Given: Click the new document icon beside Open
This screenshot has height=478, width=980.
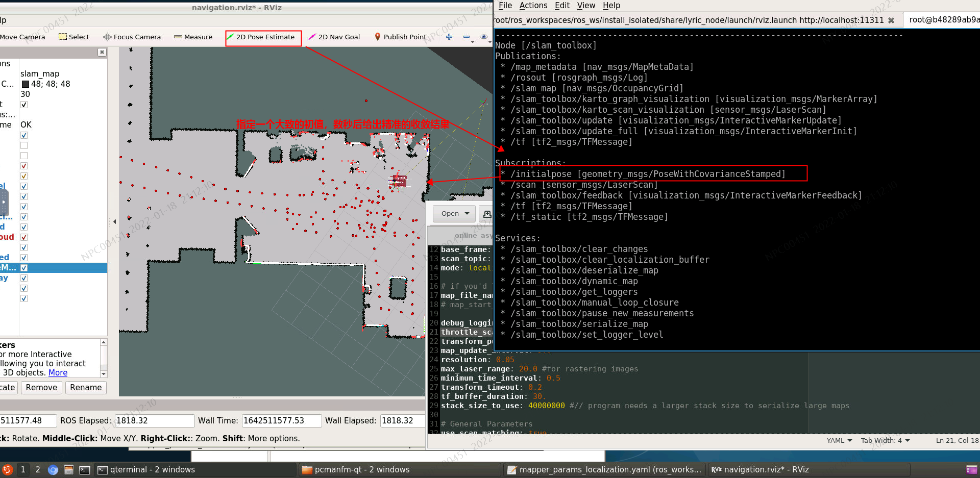Looking at the screenshot, I should (487, 214).
